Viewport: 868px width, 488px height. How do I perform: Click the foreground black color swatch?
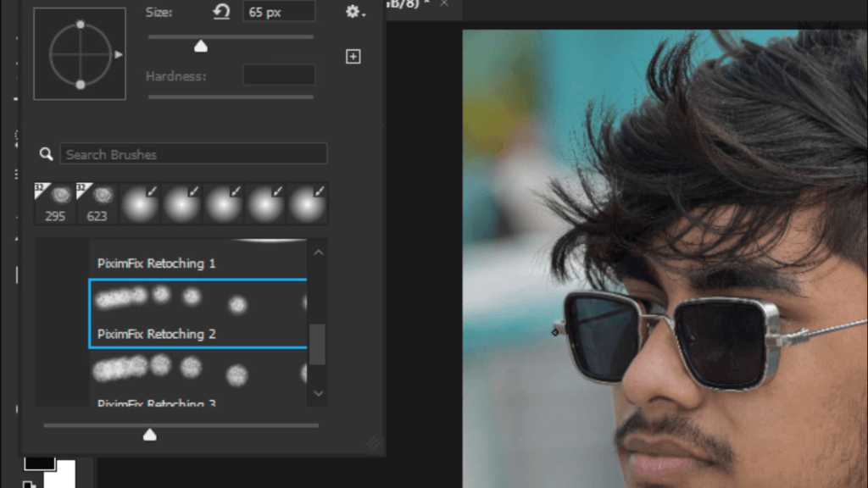click(39, 463)
